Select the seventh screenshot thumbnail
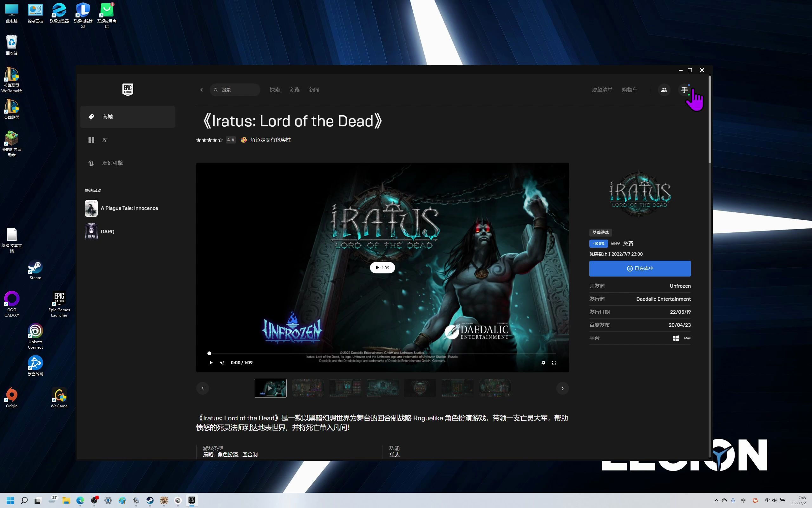Screen dimensions: 812x508 pos(495,388)
